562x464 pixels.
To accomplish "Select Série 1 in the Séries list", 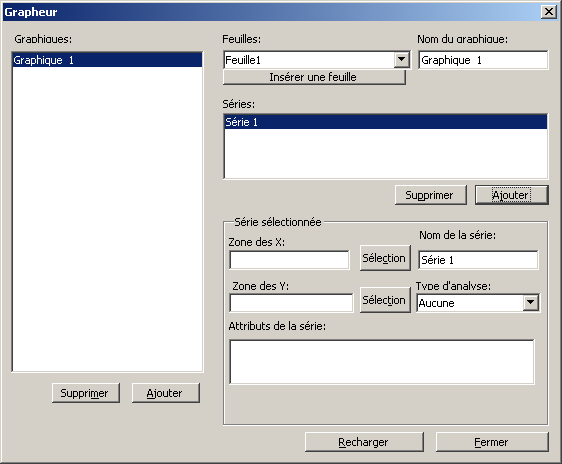I will click(385, 122).
